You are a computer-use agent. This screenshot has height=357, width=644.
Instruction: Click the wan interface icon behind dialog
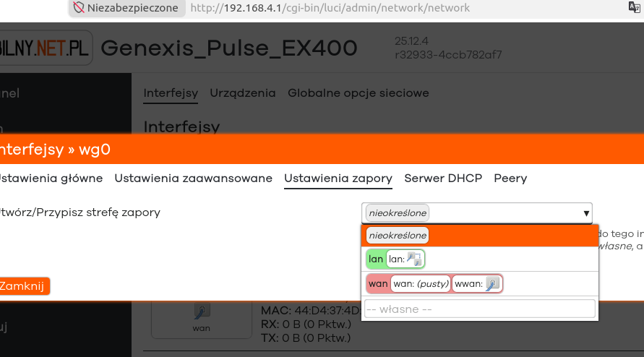pos(202,311)
